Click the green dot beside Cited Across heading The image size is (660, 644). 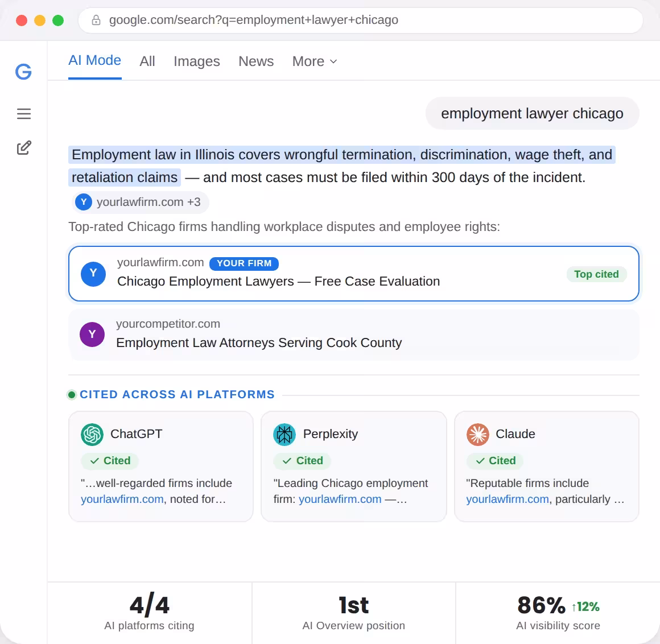(x=72, y=395)
